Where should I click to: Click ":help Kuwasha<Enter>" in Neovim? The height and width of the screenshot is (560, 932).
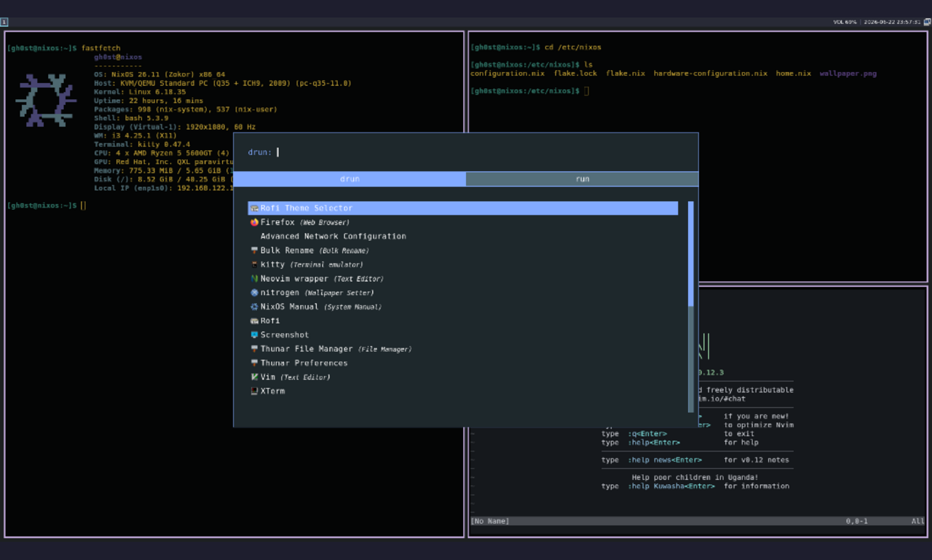[671, 486]
